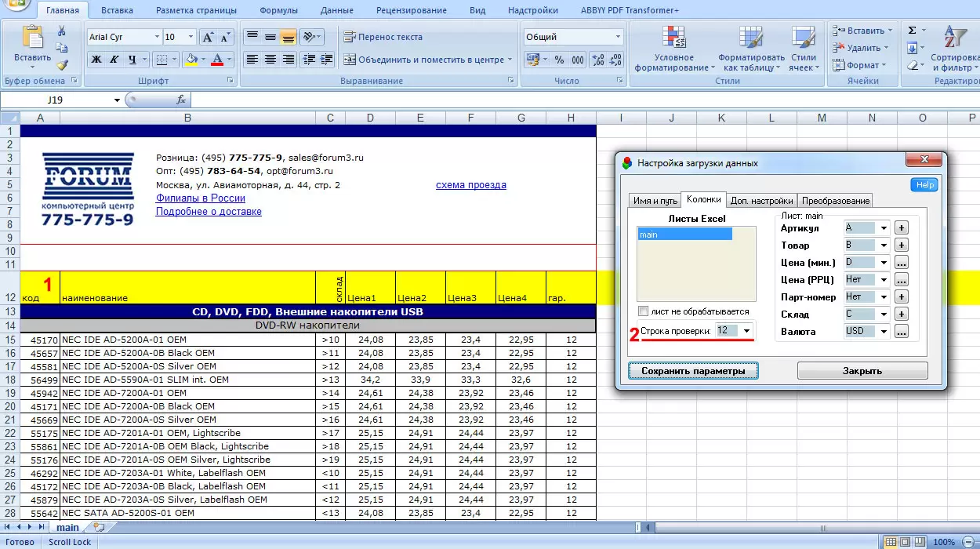The height and width of the screenshot is (549, 980).
Task: Click the Cut scissors icon
Action: point(62,31)
